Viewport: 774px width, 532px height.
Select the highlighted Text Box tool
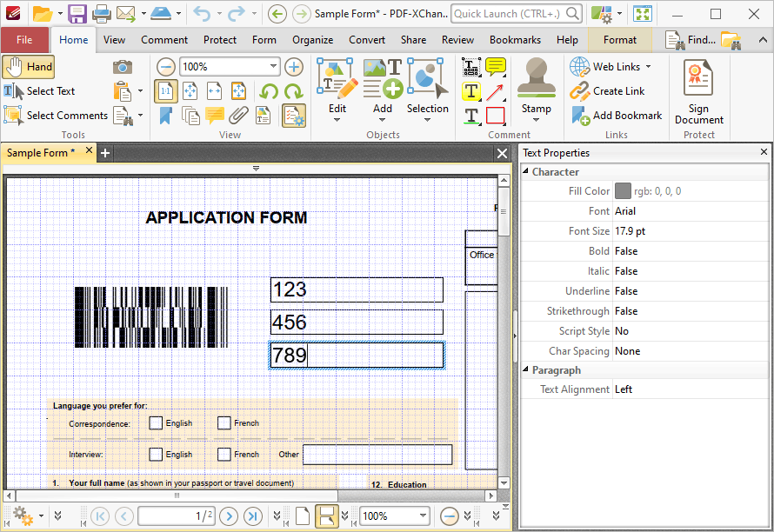tap(471, 91)
